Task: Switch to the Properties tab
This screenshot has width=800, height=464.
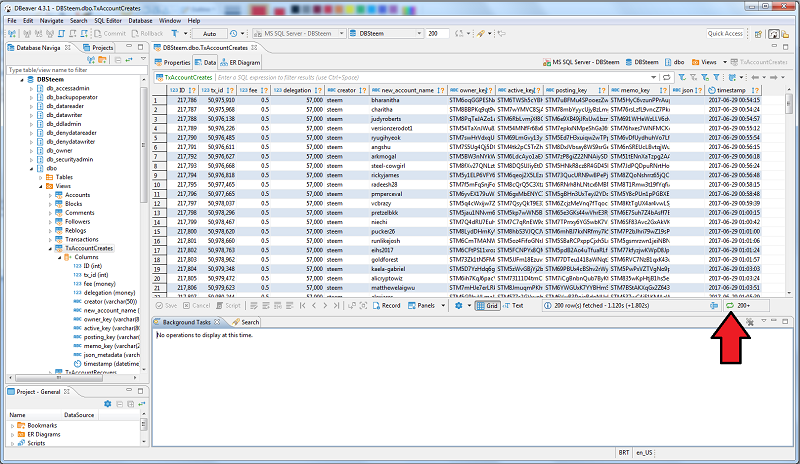Action: [172, 62]
